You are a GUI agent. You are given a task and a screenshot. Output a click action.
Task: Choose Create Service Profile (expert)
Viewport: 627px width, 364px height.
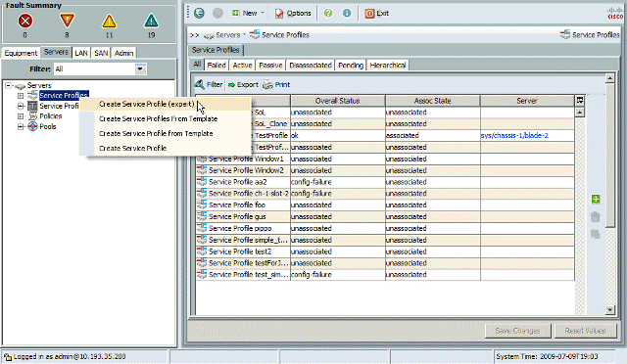point(165,104)
